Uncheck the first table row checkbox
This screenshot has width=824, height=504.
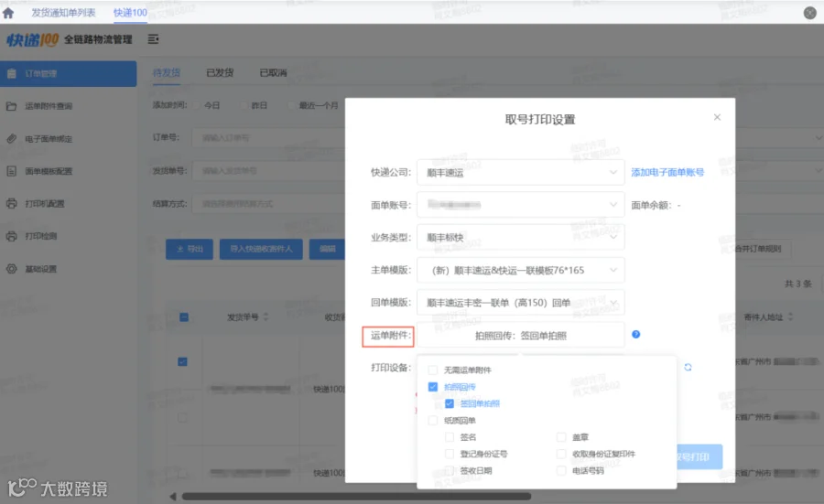pyautogui.click(x=182, y=361)
